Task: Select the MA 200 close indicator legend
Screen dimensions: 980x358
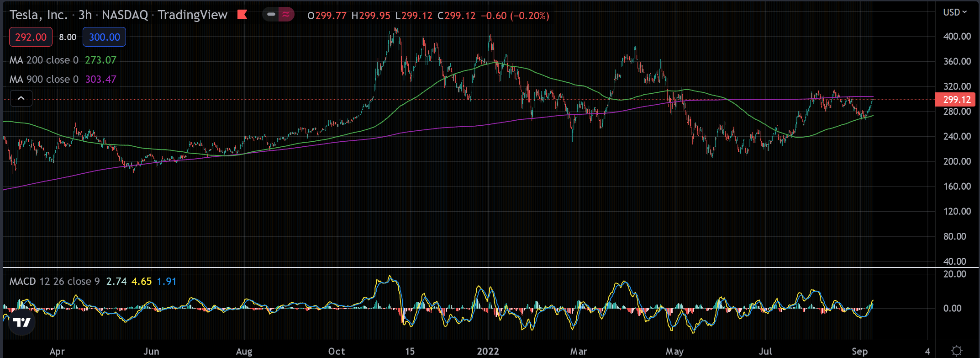Action: click(44, 60)
